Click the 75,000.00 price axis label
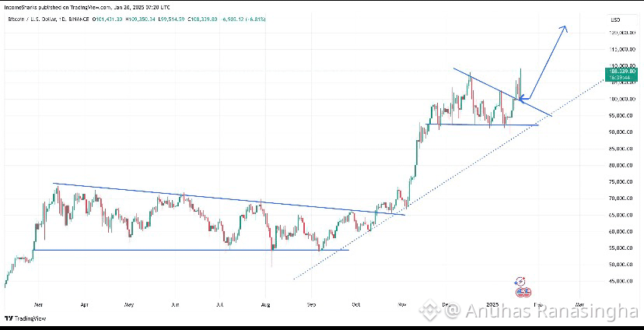Viewport: 644px width, 330px height. click(621, 181)
